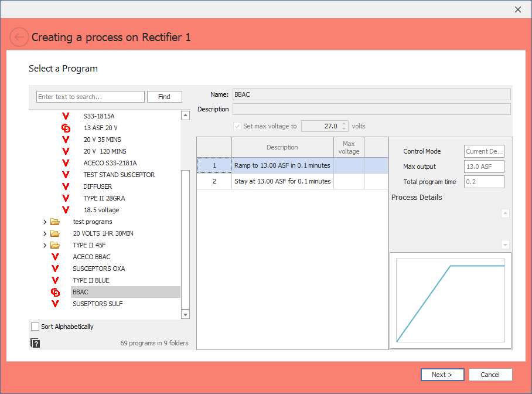Click the current icon beside 13 ASF 20 V
The image size is (532, 394).
pyautogui.click(x=66, y=128)
